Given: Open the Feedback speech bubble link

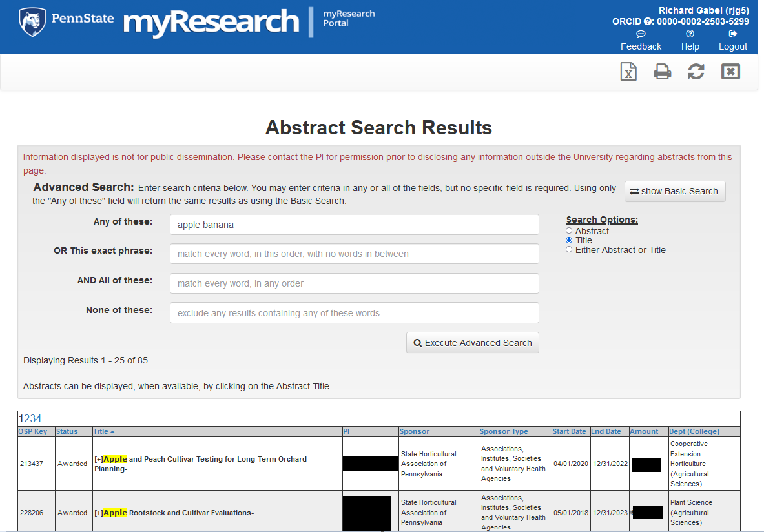Looking at the screenshot, I should point(641,40).
